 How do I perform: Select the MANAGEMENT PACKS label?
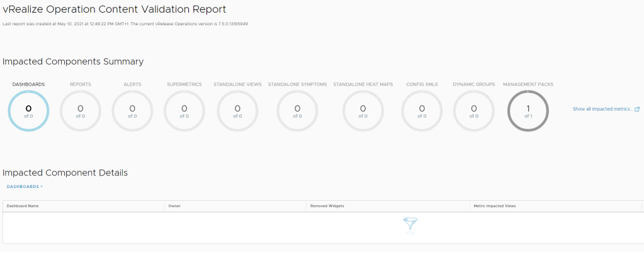[x=528, y=84]
